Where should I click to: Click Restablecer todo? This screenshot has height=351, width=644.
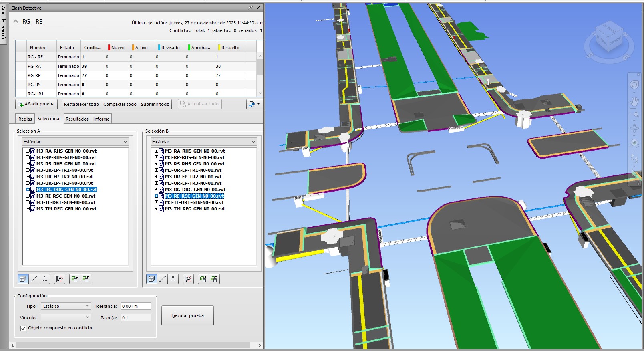81,104
